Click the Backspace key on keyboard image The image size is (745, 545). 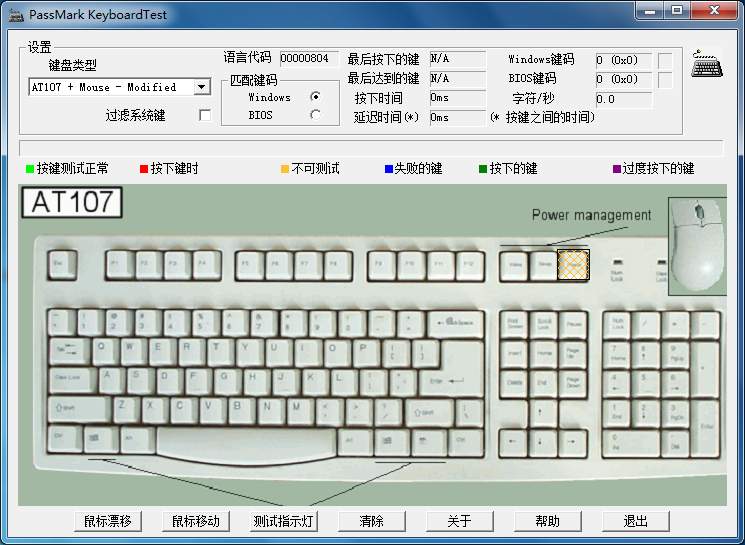pyautogui.click(x=456, y=324)
